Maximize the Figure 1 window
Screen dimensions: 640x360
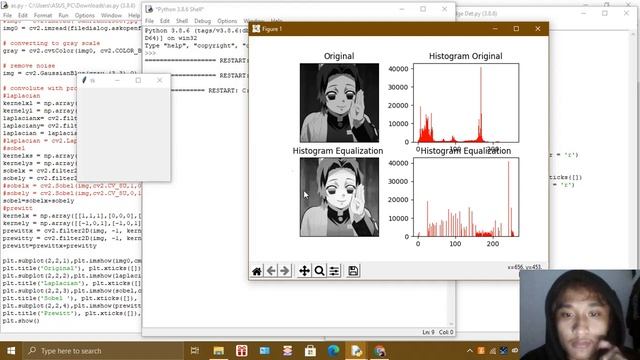[x=516, y=29]
